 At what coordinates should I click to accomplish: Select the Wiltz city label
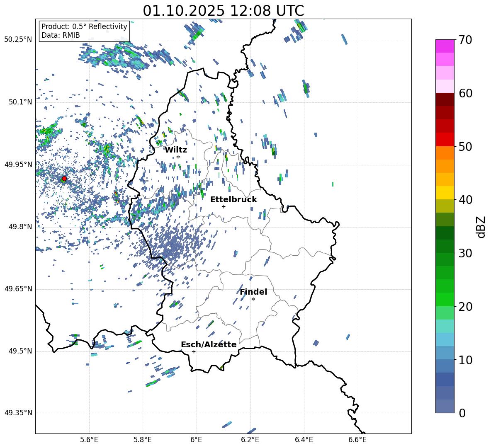[176, 150]
